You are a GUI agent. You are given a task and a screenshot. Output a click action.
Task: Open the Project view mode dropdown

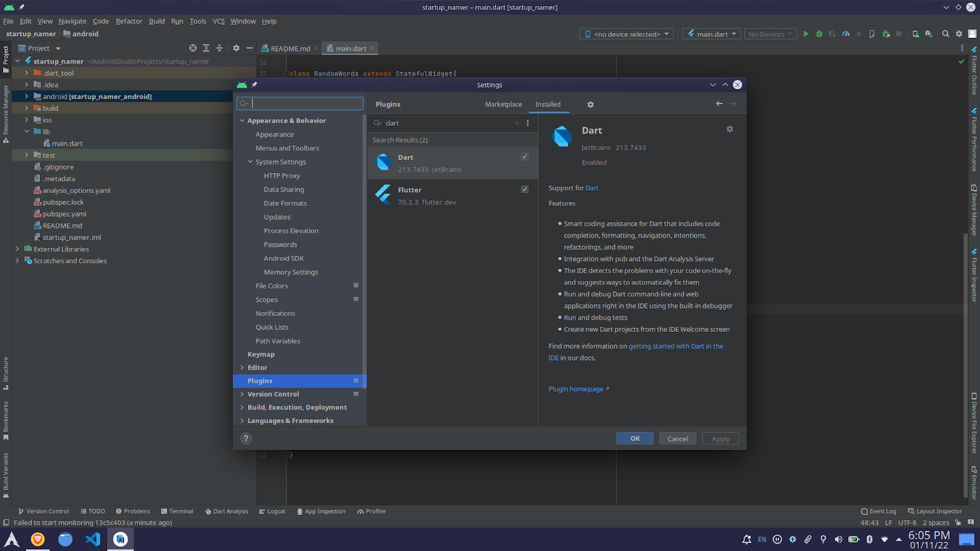[x=40, y=48]
